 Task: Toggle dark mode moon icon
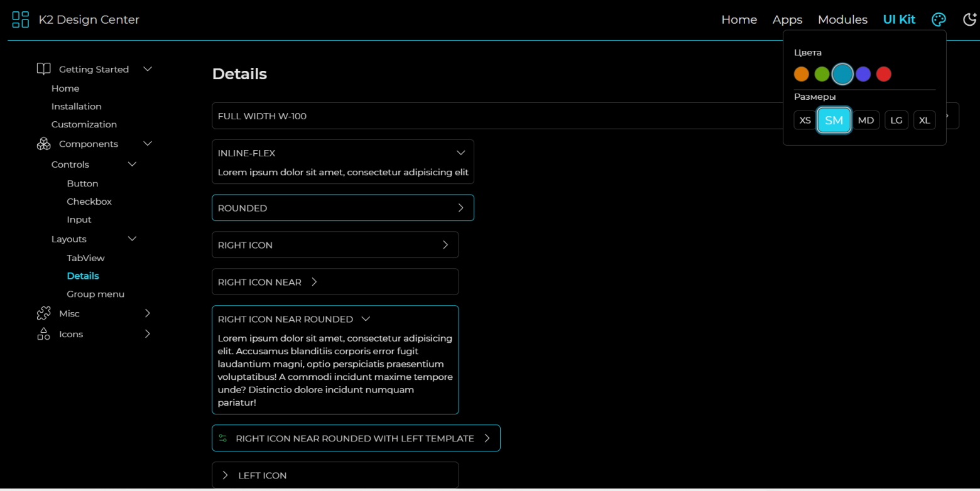point(969,19)
